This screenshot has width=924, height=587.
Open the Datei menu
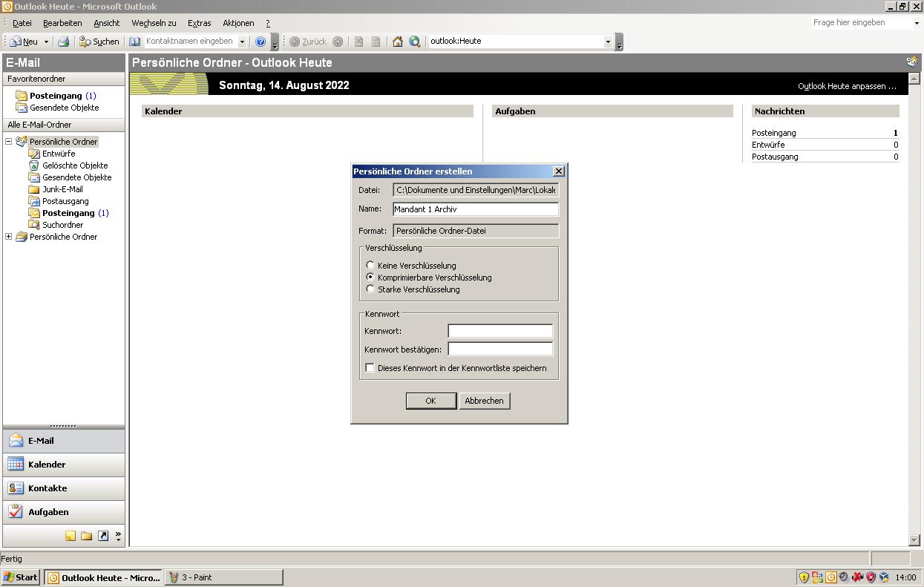(x=22, y=23)
